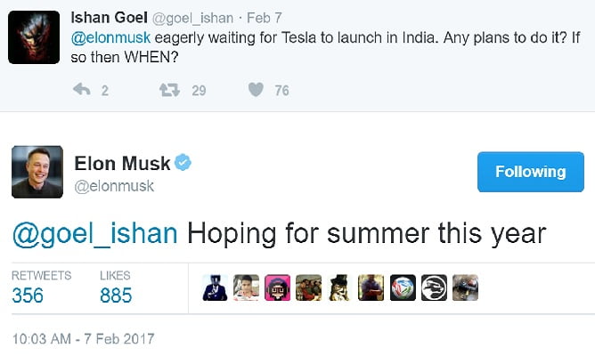Click the soccer ball liker avatar
The image size is (595, 364).
click(403, 287)
